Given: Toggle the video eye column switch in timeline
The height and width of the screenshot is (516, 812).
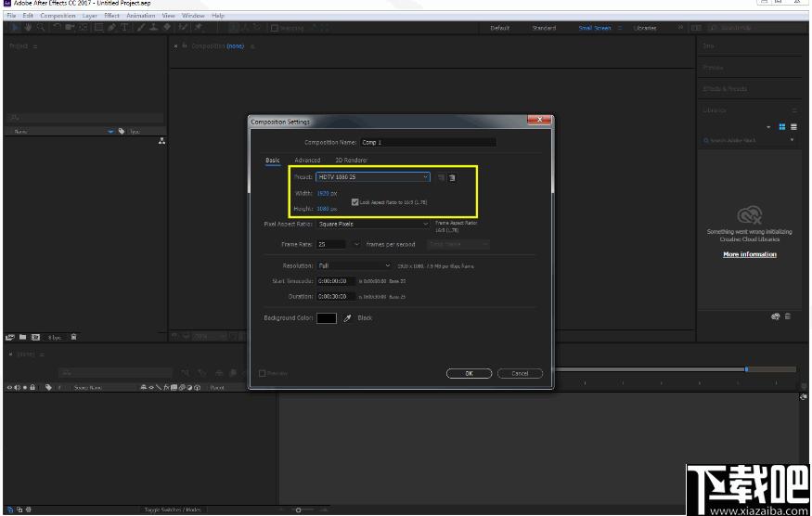Looking at the screenshot, I should pyautogui.click(x=9, y=388).
